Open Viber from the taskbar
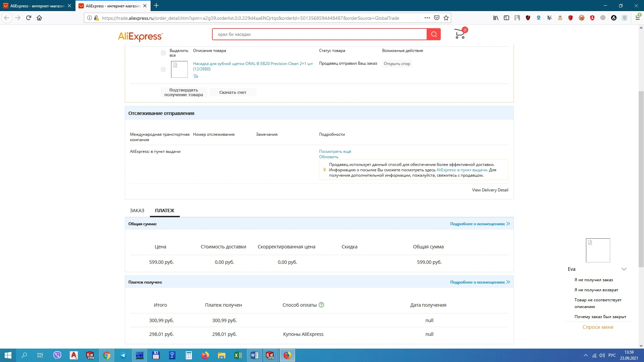Image resolution: width=644 pixels, height=362 pixels. (57, 355)
